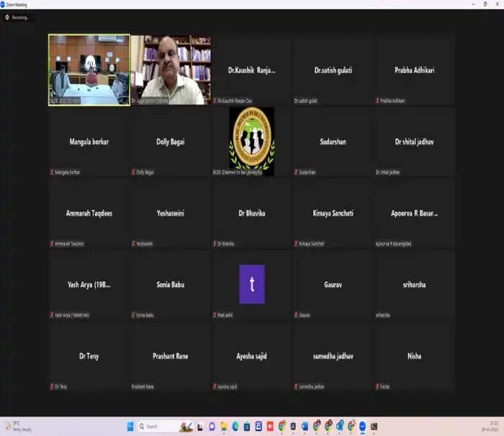504x436 pixels.
Task: Click the Zoom app icon in taskbar
Action: (x=362, y=427)
